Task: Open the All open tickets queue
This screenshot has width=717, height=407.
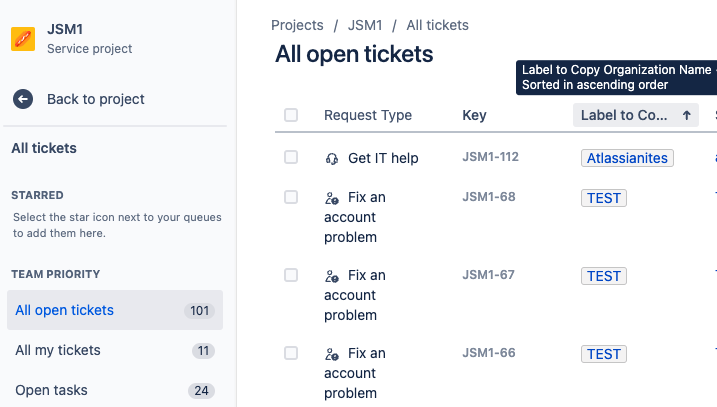Action: [x=65, y=310]
